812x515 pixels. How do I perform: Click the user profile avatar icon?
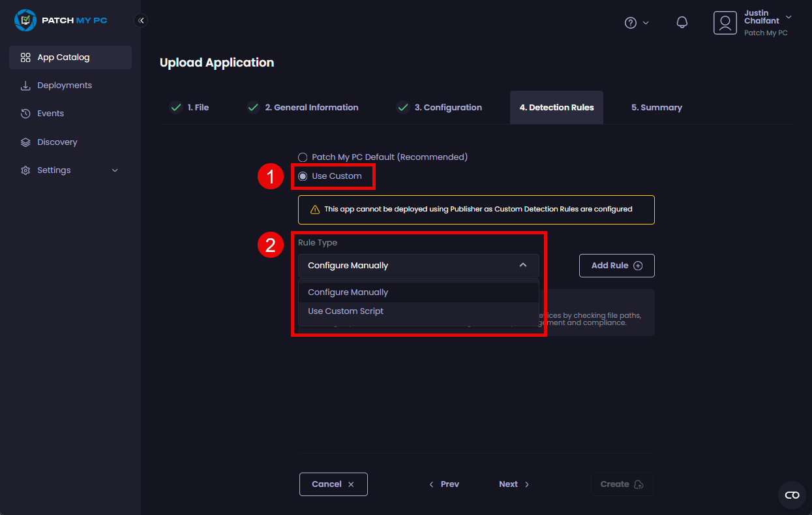click(725, 23)
